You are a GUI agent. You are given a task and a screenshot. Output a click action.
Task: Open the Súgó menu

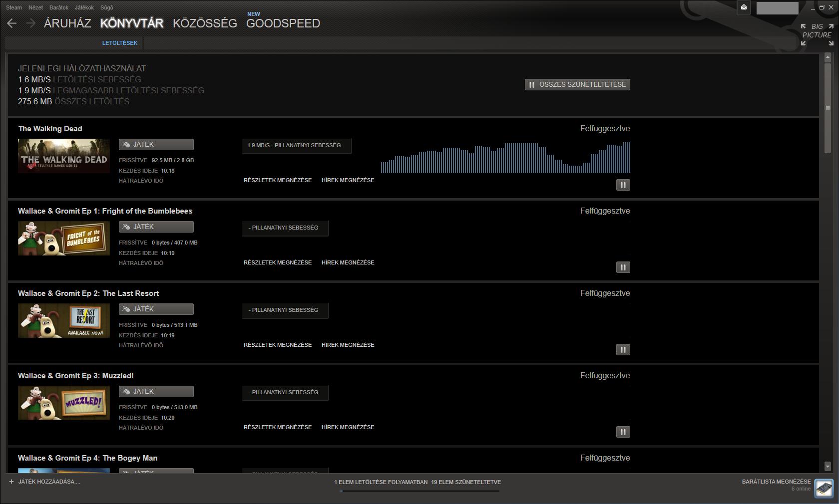click(x=106, y=7)
